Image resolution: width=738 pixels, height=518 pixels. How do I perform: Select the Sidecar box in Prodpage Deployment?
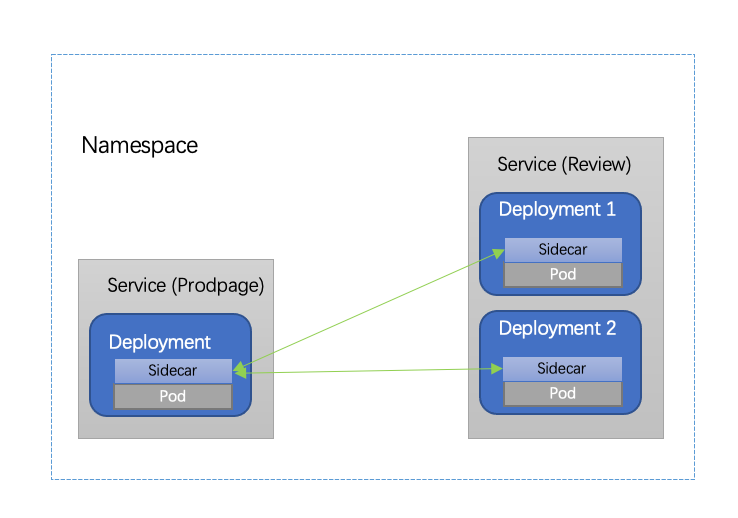pyautogui.click(x=172, y=370)
